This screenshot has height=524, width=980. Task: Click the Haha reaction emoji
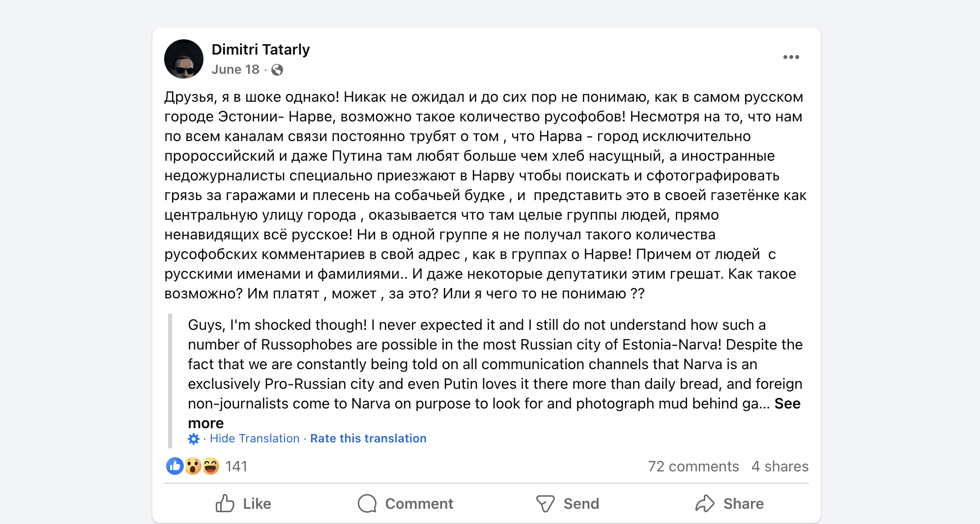211,466
